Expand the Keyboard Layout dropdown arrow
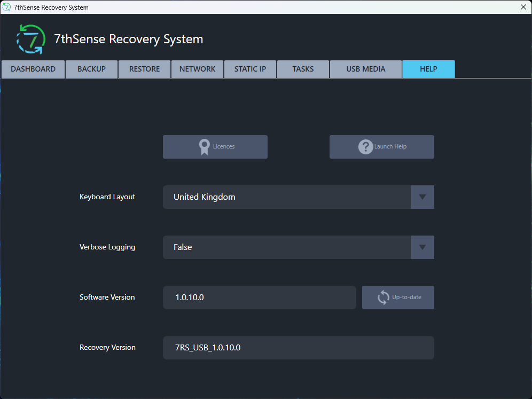This screenshot has height=399, width=532. [x=423, y=197]
